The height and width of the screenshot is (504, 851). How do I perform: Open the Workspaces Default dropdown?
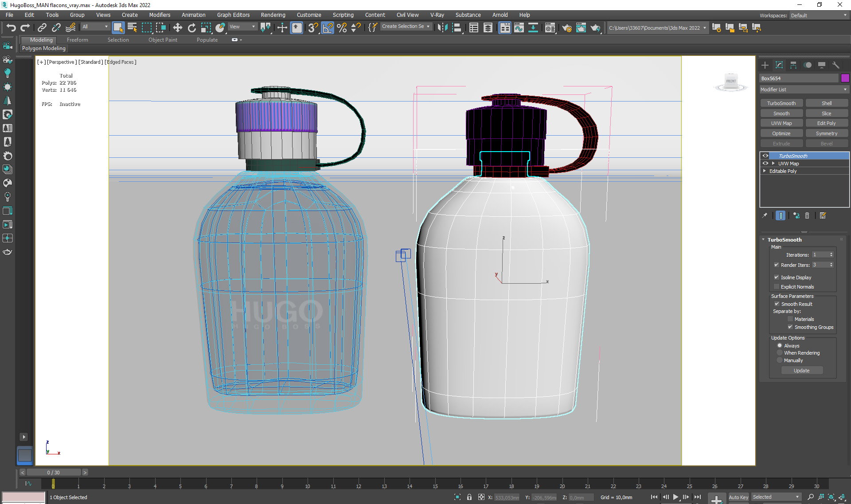click(x=819, y=16)
